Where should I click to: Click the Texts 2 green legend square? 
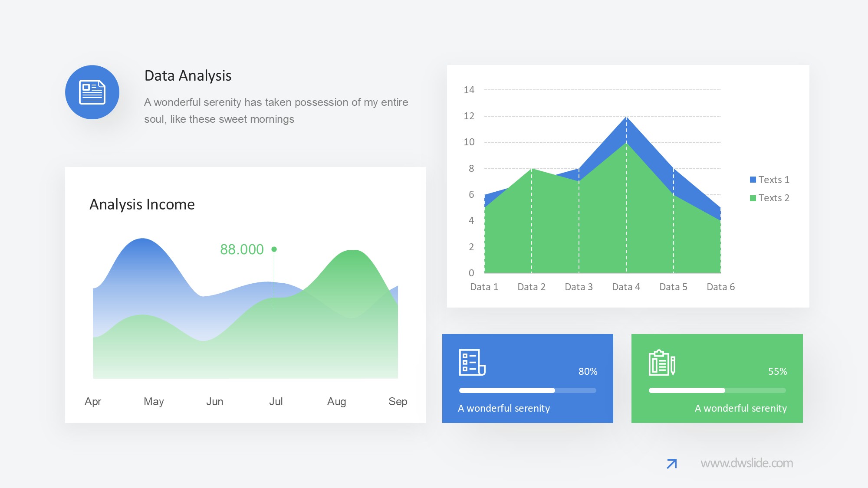[x=753, y=198]
